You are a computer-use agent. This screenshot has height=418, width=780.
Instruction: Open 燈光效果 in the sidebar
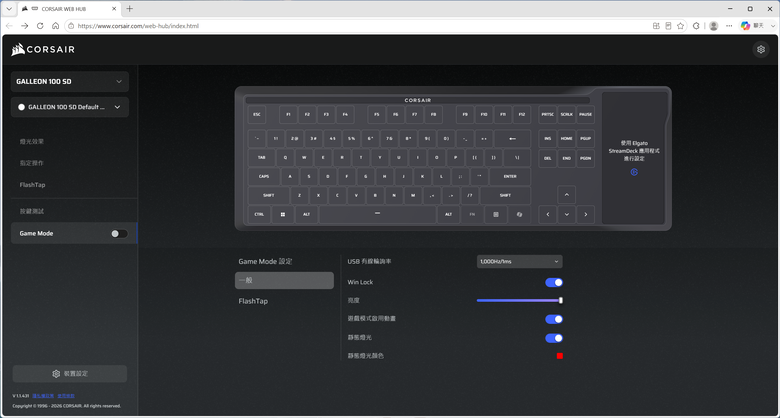(x=32, y=141)
